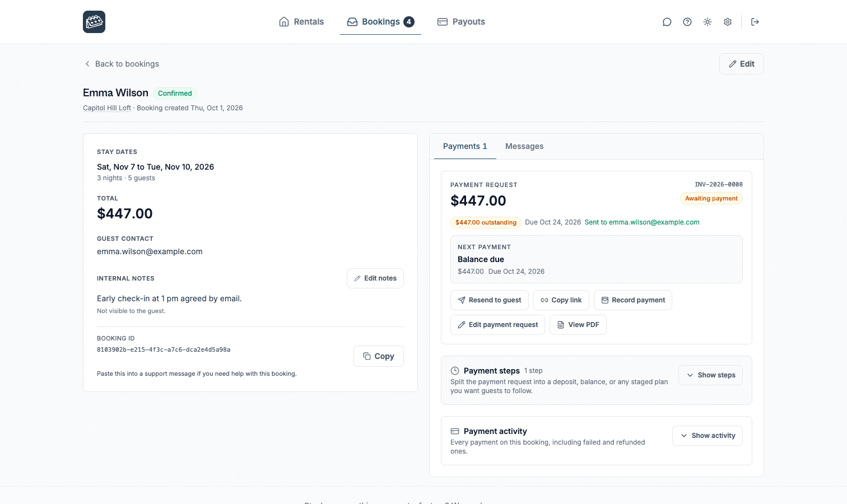Click the Confirmed status badge

(x=175, y=94)
